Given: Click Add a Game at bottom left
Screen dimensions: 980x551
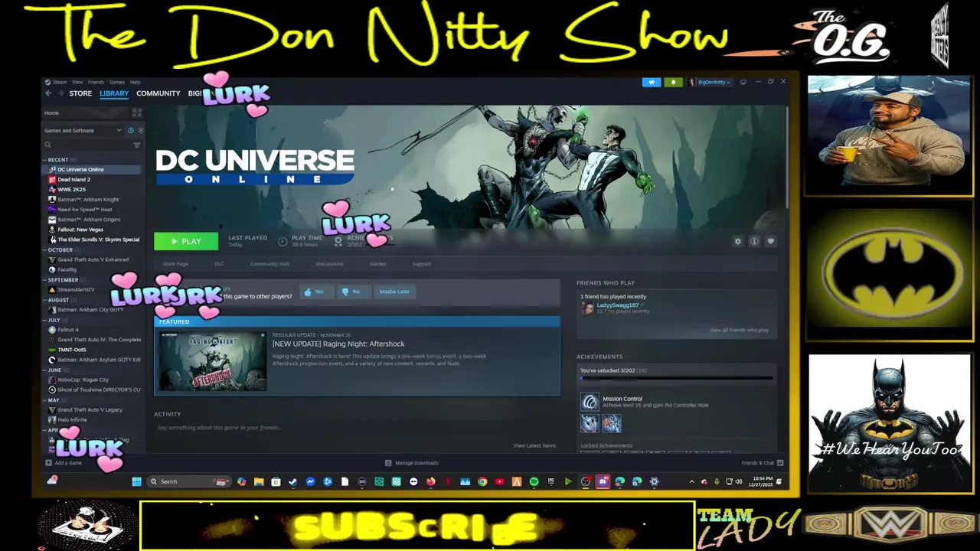Looking at the screenshot, I should pos(64,463).
